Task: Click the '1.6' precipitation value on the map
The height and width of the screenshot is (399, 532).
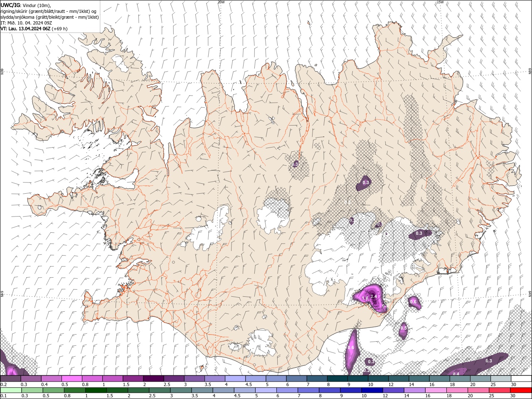Action: coord(365,298)
